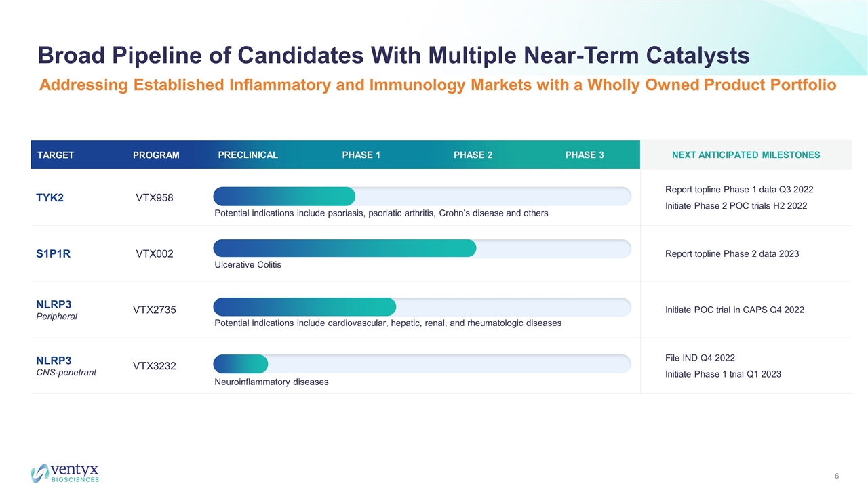Click the PHASE 2 column header
The height and width of the screenshot is (488, 868).
473,155
